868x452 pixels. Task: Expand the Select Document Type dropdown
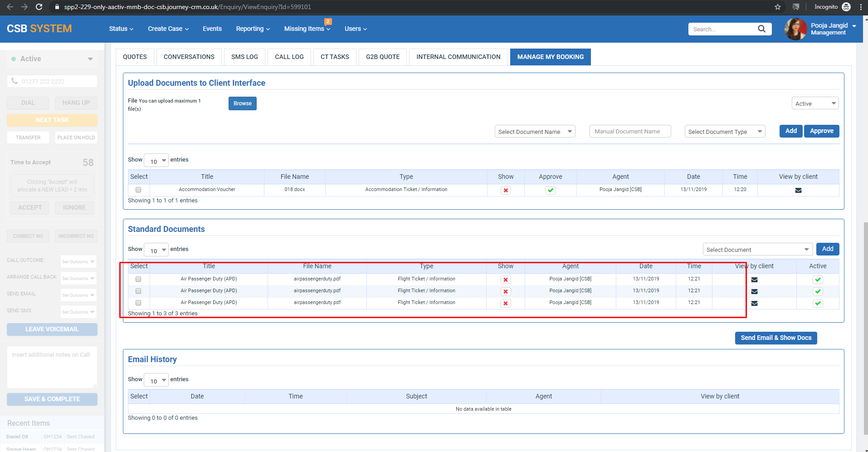pyautogui.click(x=724, y=132)
